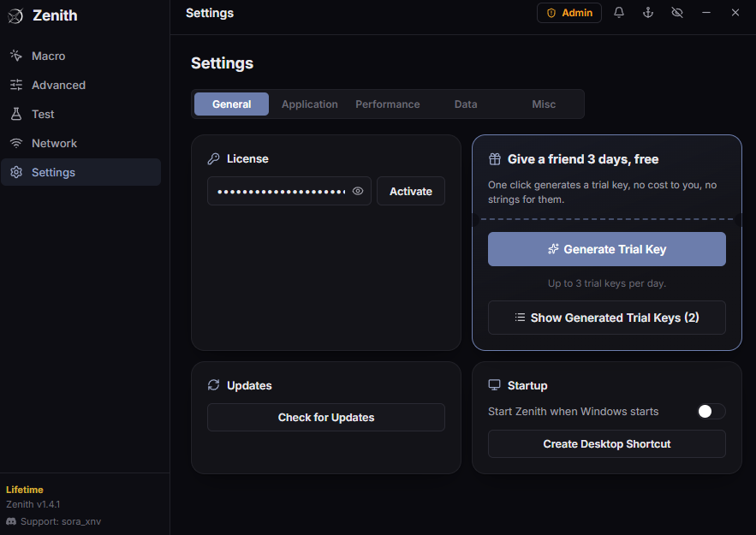The height and width of the screenshot is (535, 756).
Task: Select the Settings sidebar item
Action: 81,172
